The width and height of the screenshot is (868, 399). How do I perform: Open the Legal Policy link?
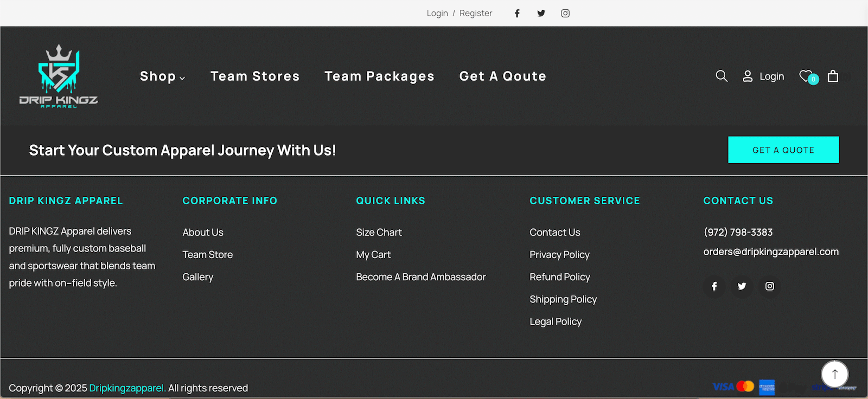[x=556, y=321]
